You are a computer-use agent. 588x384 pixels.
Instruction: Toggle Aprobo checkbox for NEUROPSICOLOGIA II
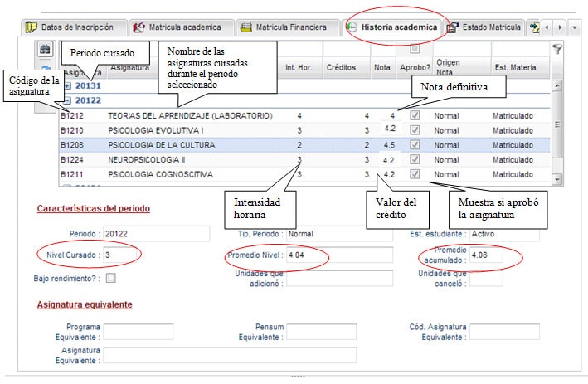(x=415, y=159)
